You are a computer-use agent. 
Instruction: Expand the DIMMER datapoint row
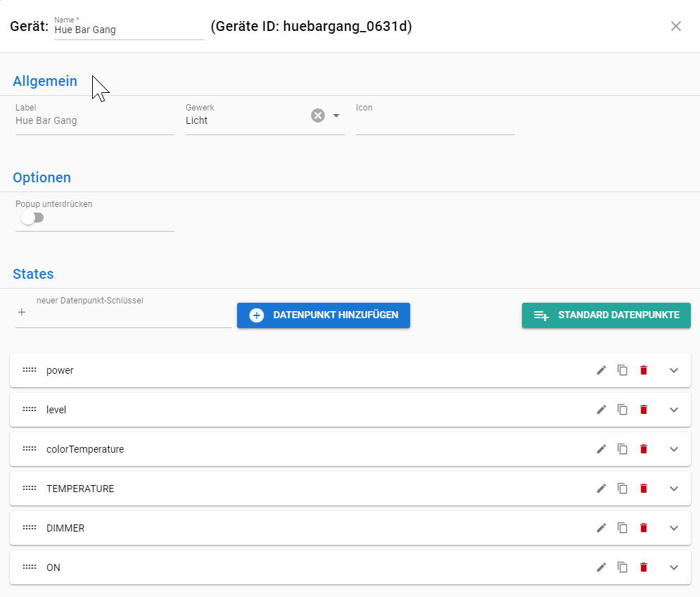pyautogui.click(x=673, y=528)
